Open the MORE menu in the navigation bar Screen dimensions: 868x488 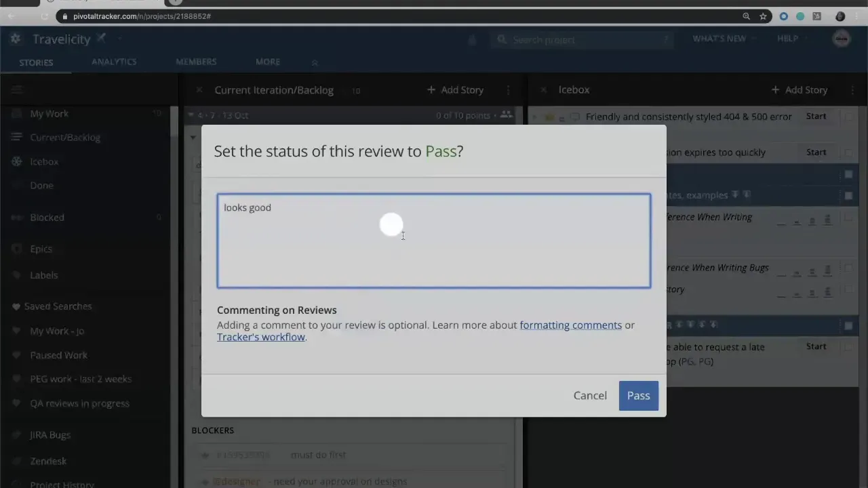pyautogui.click(x=267, y=61)
